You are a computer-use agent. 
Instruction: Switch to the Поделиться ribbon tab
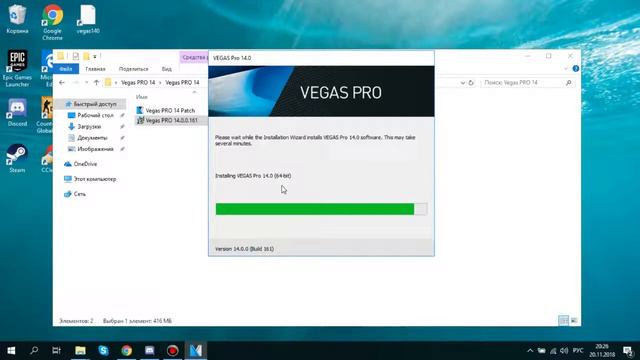(133, 69)
